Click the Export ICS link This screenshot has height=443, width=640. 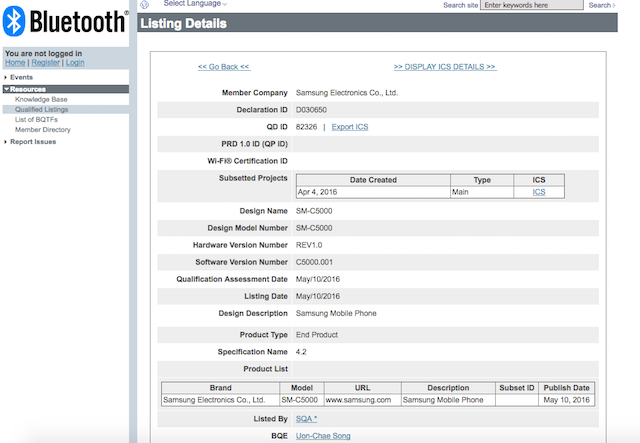tap(350, 127)
